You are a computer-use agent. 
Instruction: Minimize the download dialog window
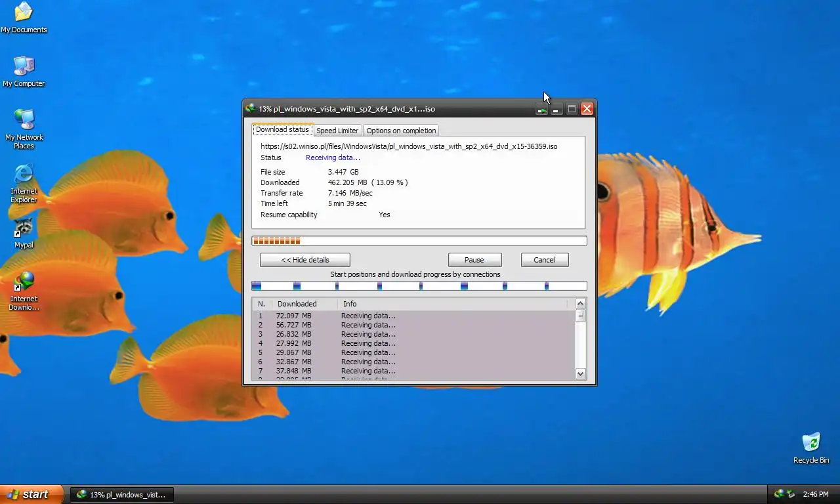coord(556,109)
